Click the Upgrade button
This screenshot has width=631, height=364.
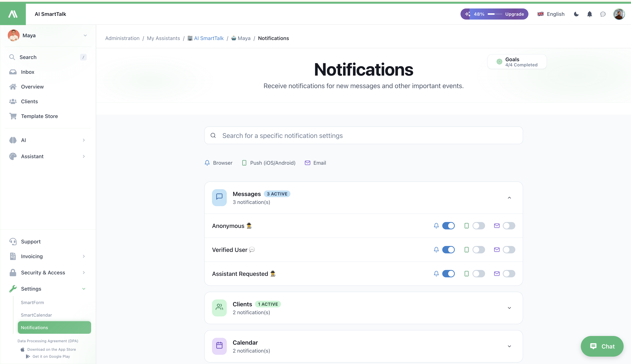(x=514, y=14)
